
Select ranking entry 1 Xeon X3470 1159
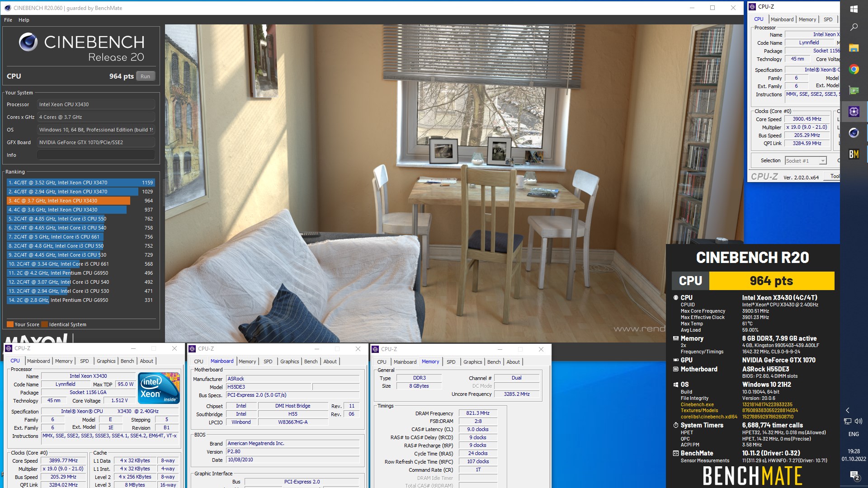pos(80,183)
